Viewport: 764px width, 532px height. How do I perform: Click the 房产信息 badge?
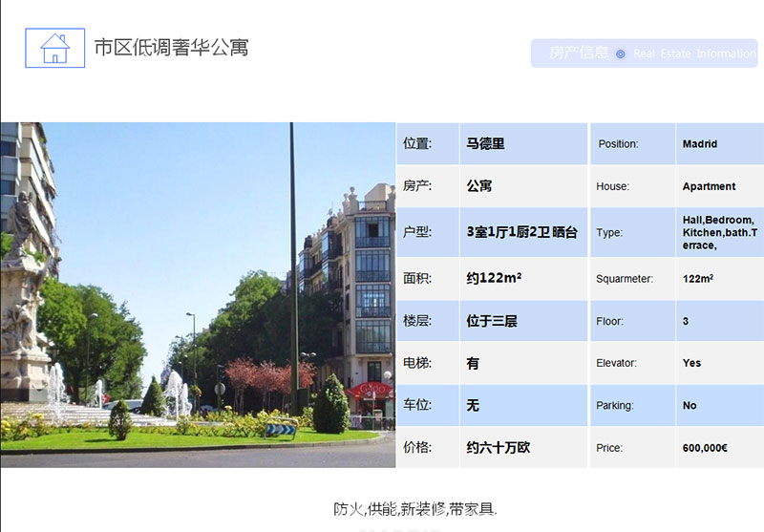579,53
